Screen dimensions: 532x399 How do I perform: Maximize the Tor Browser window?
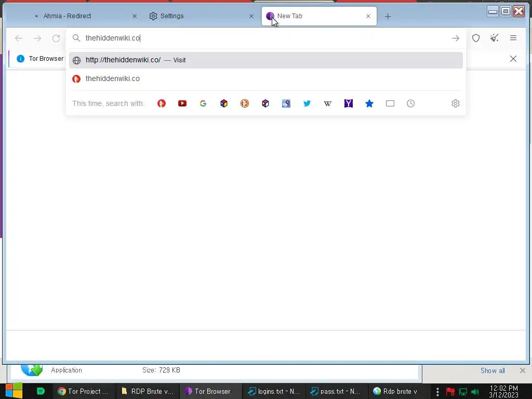pos(506,11)
